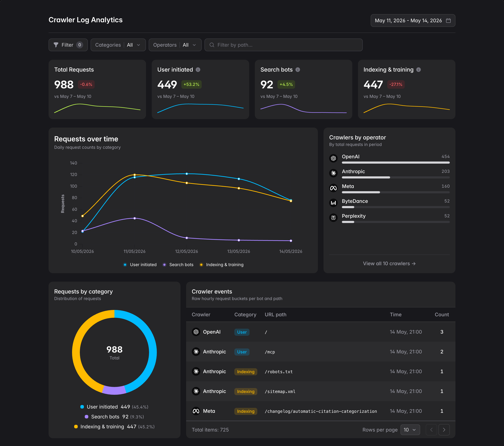
Task: Click -27.1% change badge
Action: point(396,84)
